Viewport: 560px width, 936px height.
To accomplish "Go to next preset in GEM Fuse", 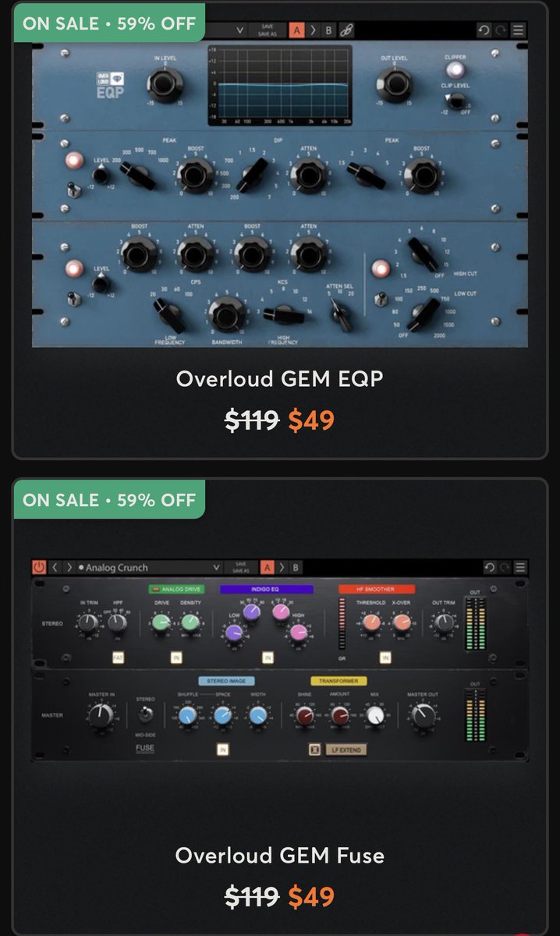I will (x=69, y=567).
